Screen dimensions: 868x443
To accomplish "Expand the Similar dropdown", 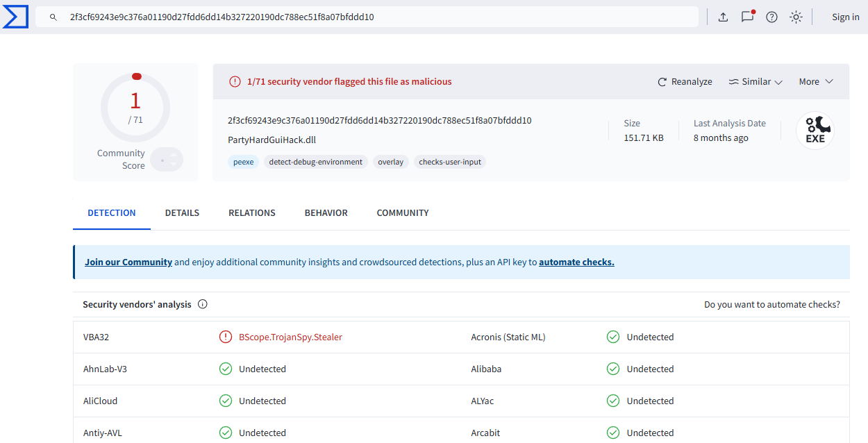I will (x=756, y=82).
